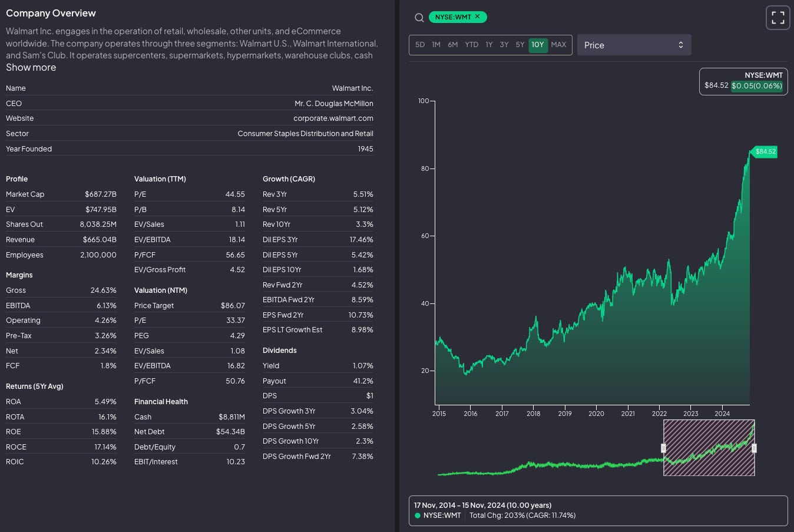
Task: Click the hatched range selection window
Action: point(709,448)
